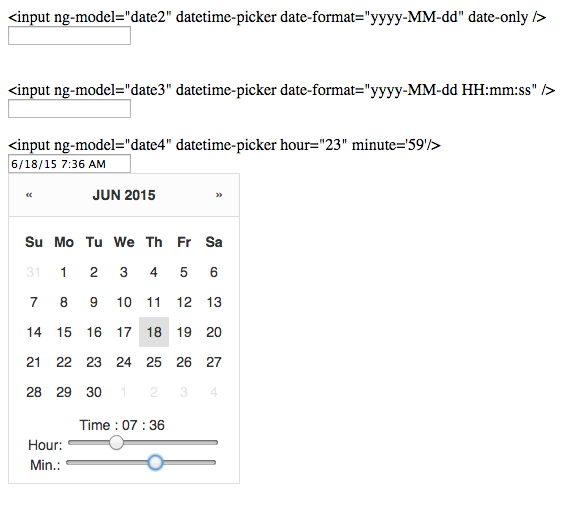
Task: Click the greyed-out July 4 date
Action: point(214,392)
